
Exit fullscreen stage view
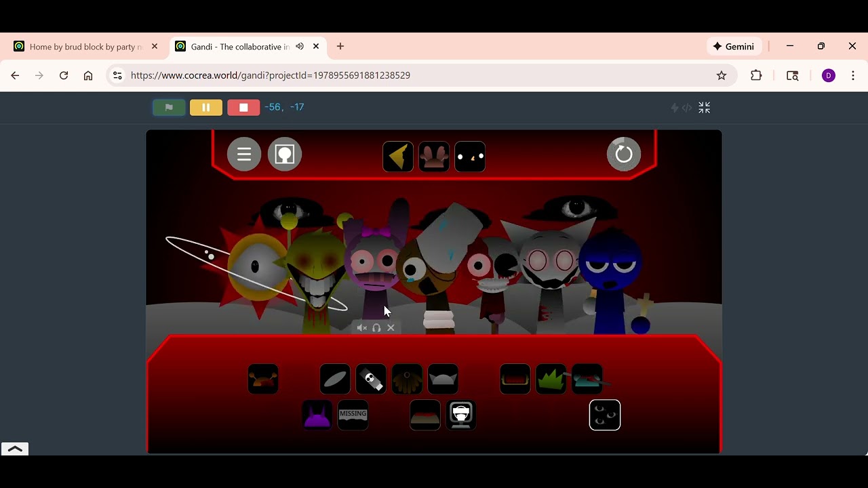705,108
